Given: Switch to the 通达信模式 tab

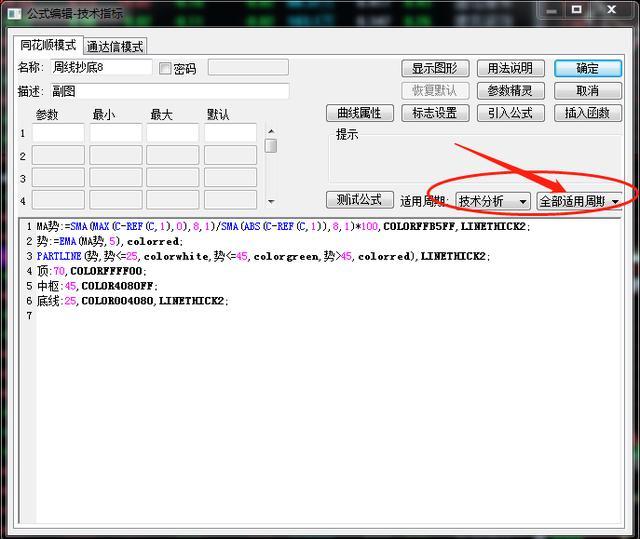Looking at the screenshot, I should 115,46.
